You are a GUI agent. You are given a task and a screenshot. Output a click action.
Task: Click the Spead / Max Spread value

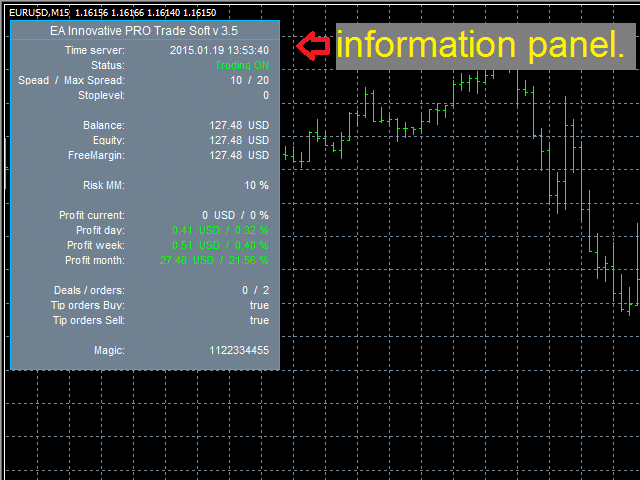tap(249, 80)
